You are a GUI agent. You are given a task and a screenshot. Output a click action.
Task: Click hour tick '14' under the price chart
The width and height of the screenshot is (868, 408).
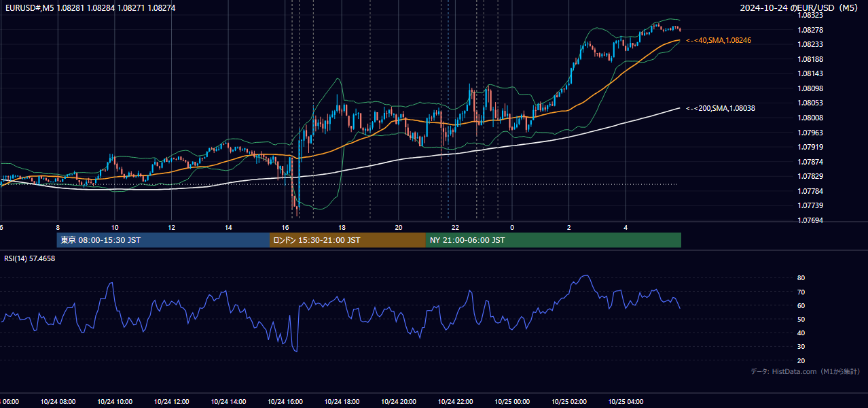tap(228, 227)
